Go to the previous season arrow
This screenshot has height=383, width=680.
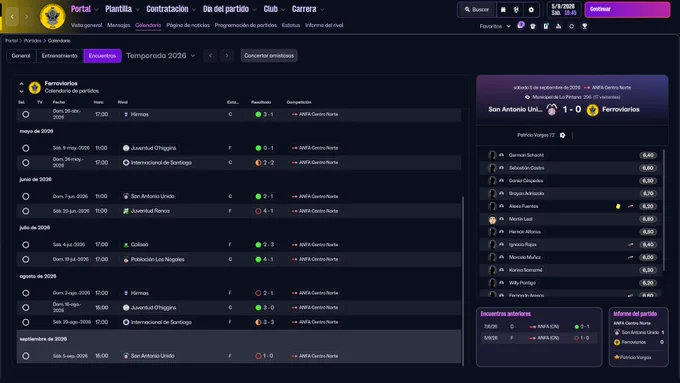(210, 56)
